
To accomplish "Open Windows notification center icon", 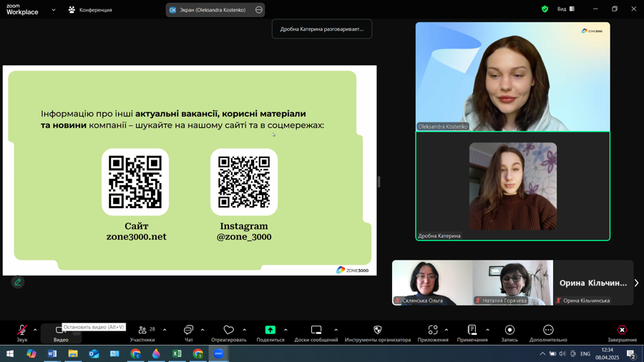I will tap(631, 353).
